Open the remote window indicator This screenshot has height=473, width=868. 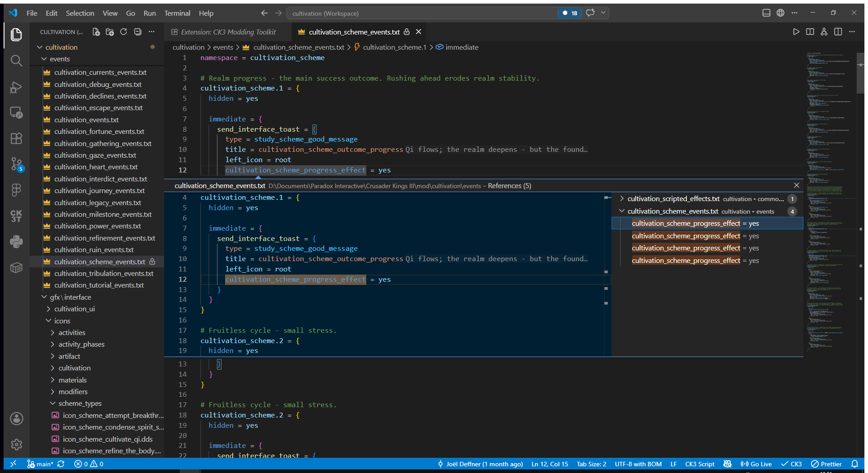click(x=13, y=464)
